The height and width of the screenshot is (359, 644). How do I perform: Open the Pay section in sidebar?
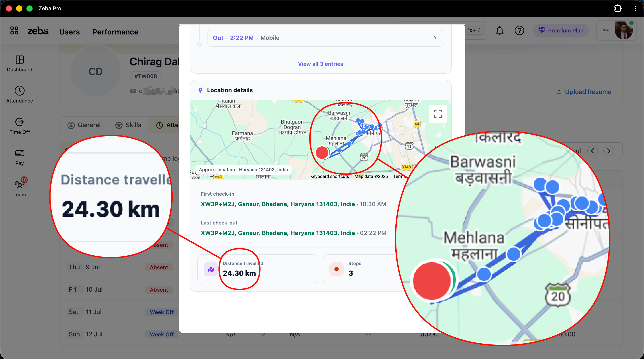pyautogui.click(x=19, y=157)
